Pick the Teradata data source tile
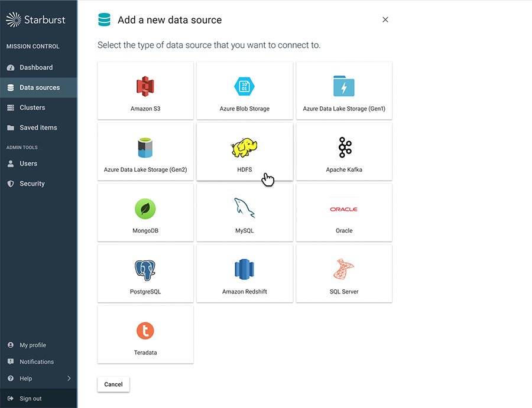 (x=145, y=334)
